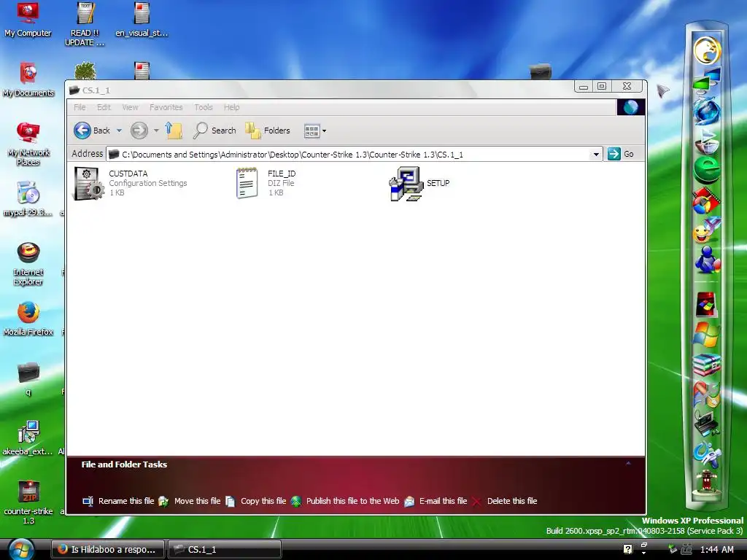Image resolution: width=747 pixels, height=560 pixels.
Task: Open the Search pane
Action: point(214,130)
